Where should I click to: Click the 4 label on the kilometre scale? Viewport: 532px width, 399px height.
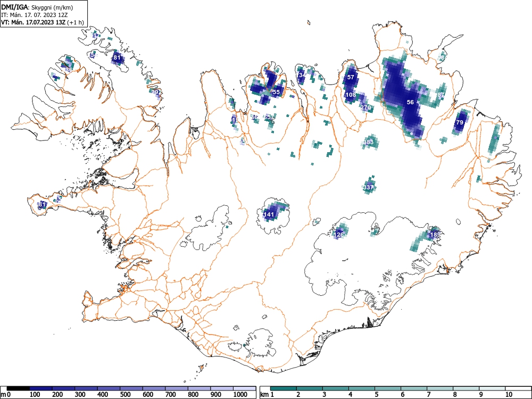point(351,395)
